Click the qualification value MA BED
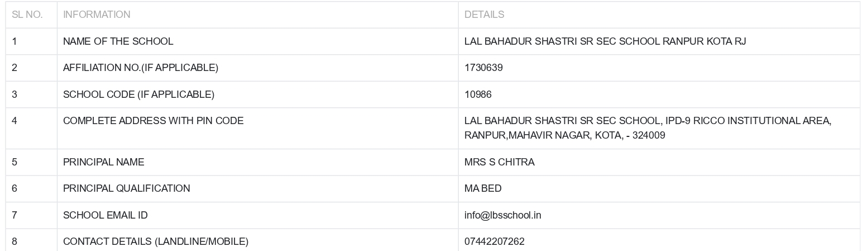This screenshot has height=251, width=868. coord(483,188)
